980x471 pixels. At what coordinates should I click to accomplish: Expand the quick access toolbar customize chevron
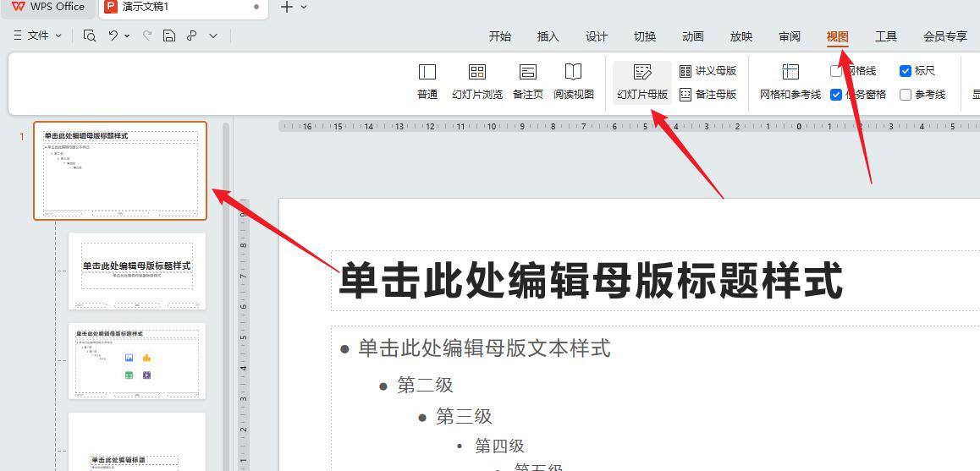(x=213, y=36)
